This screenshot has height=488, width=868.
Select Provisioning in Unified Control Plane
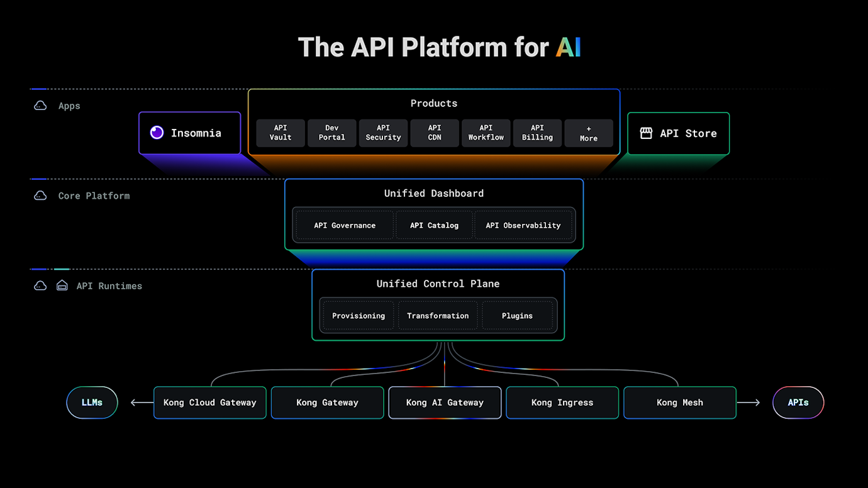click(358, 315)
